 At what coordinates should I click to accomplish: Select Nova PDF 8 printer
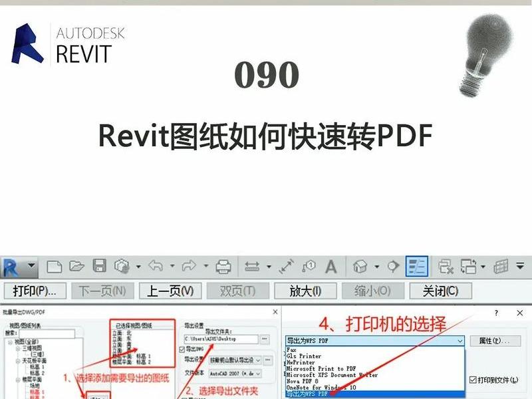coord(374,381)
